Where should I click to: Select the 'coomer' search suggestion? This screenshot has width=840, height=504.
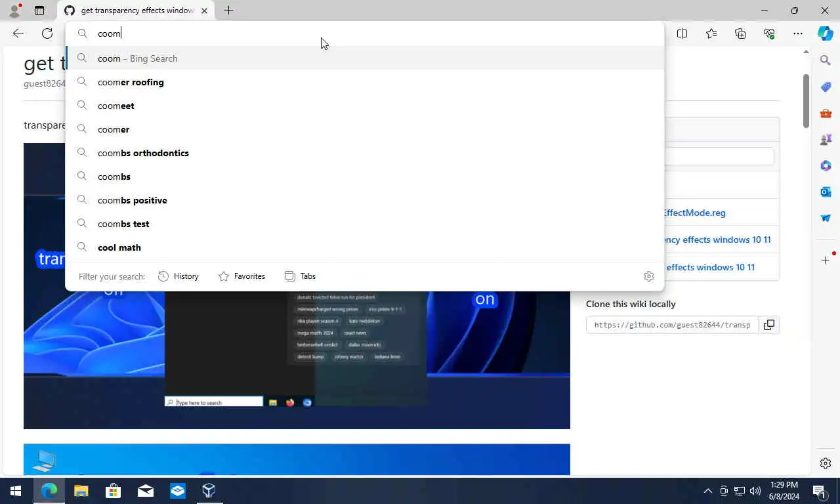tap(365, 129)
